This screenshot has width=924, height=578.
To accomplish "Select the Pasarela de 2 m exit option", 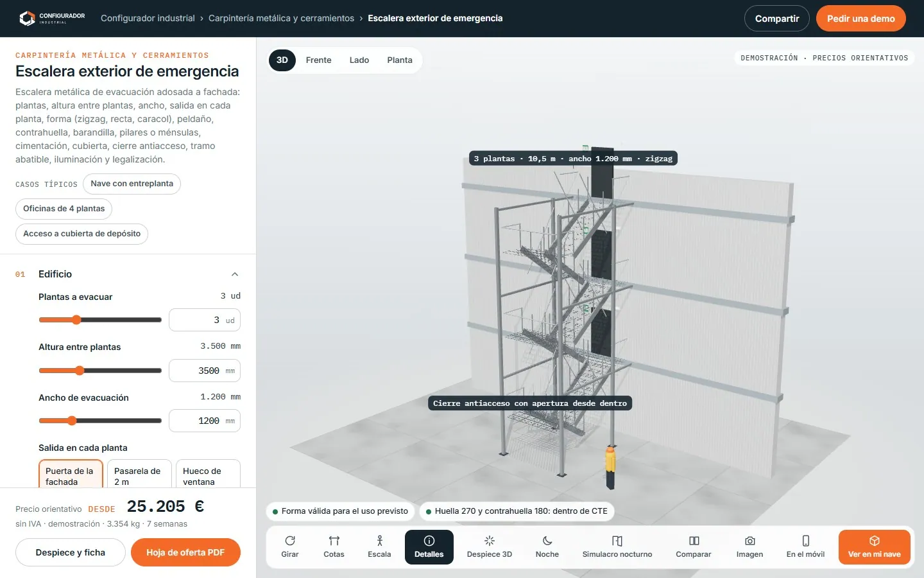I will [139, 474].
